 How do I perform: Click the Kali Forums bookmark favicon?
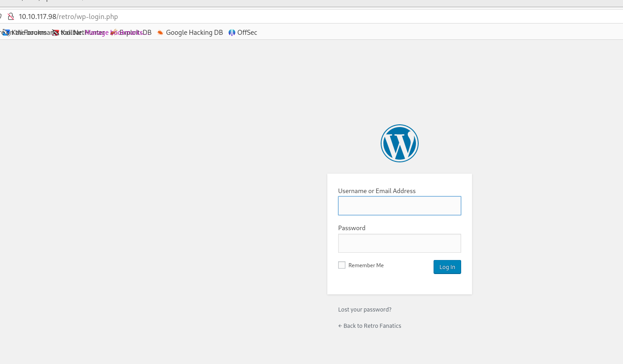point(6,33)
